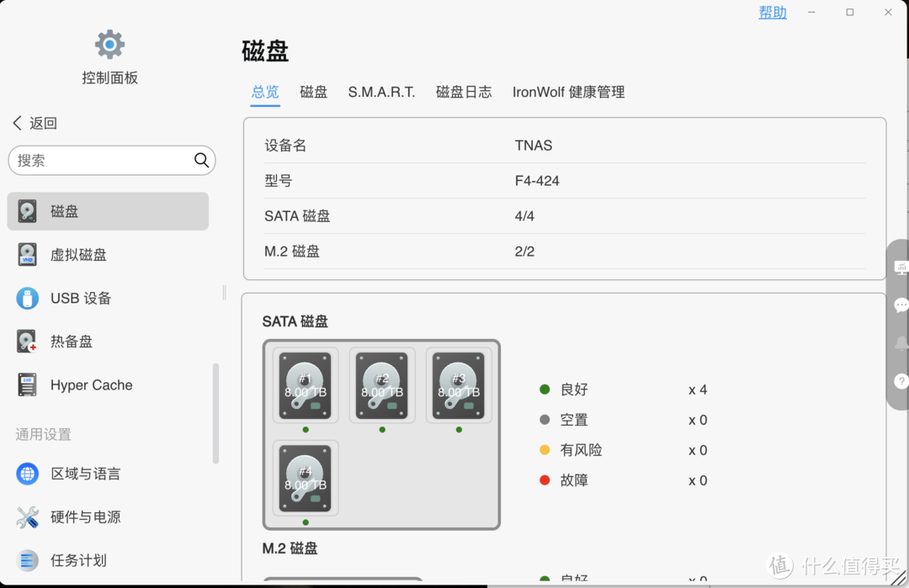Open 虚拟磁盘 from the sidebar
The width and height of the screenshot is (909, 588).
[79, 254]
